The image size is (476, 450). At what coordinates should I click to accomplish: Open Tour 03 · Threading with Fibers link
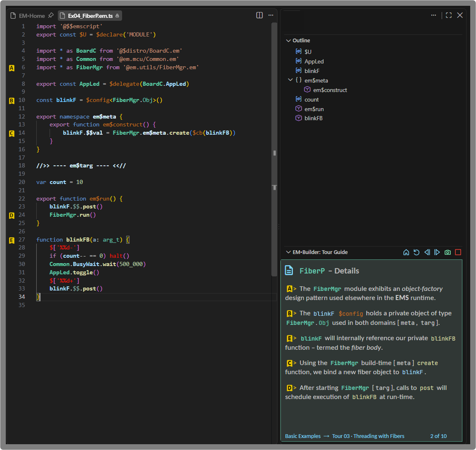(368, 436)
